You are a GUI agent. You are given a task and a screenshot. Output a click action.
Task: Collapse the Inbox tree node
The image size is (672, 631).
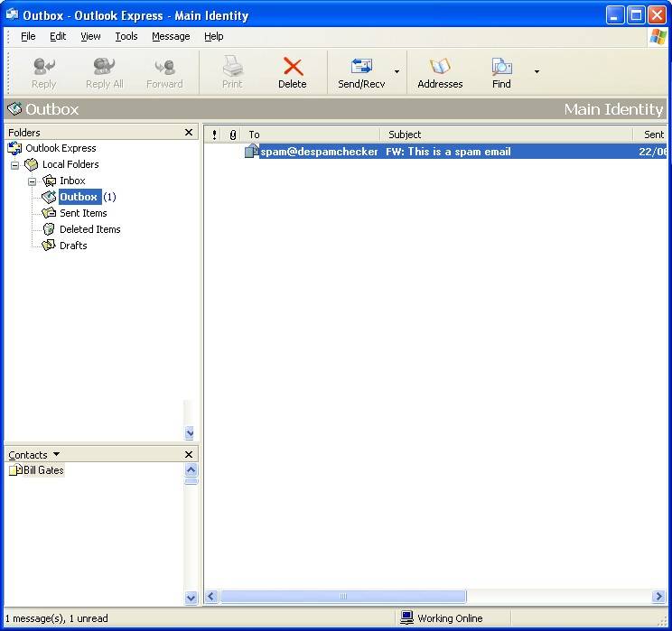click(33, 181)
